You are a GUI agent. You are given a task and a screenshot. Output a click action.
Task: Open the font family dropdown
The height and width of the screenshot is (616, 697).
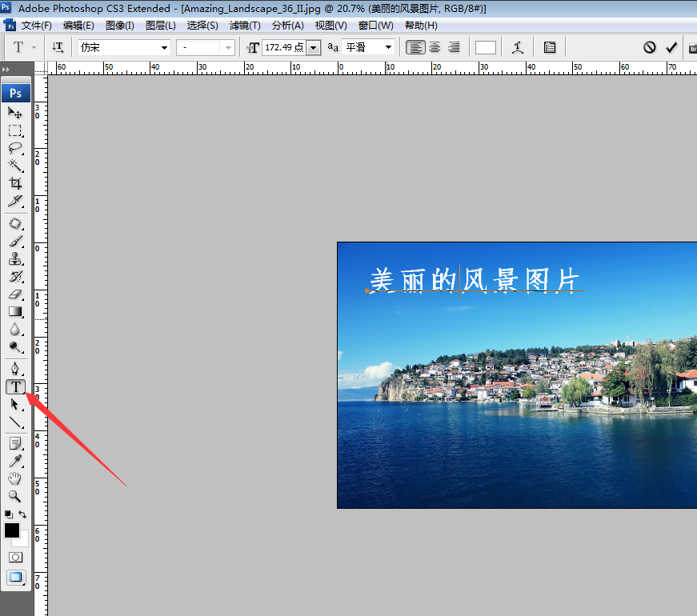[164, 47]
